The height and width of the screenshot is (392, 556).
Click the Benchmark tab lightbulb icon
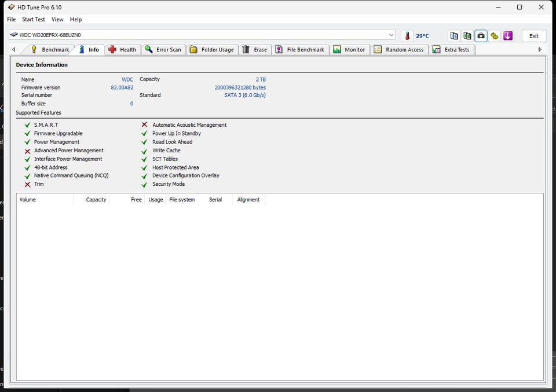34,50
